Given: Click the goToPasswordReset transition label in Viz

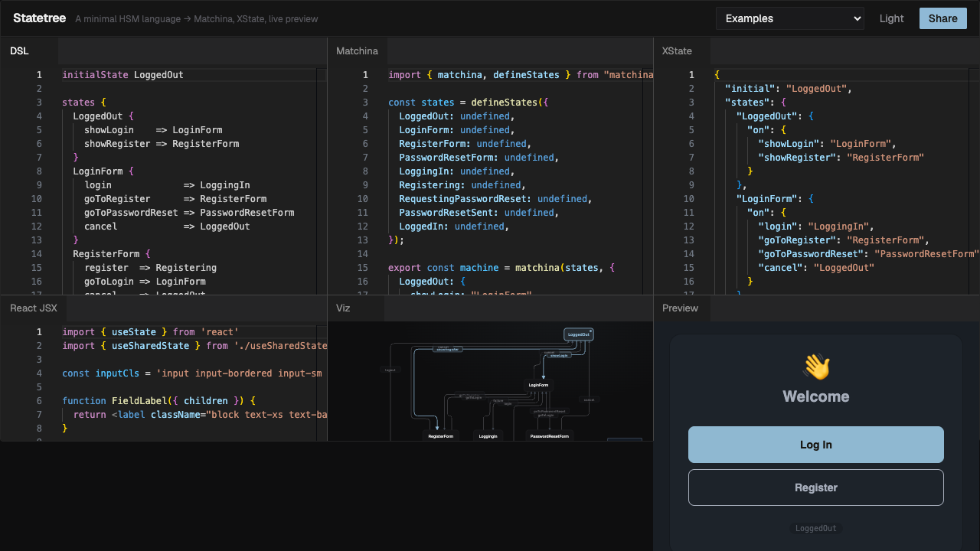Looking at the screenshot, I should click(x=550, y=411).
